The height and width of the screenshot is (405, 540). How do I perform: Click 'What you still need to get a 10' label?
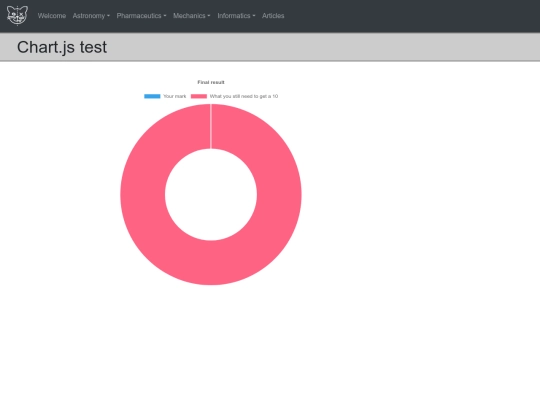click(244, 96)
